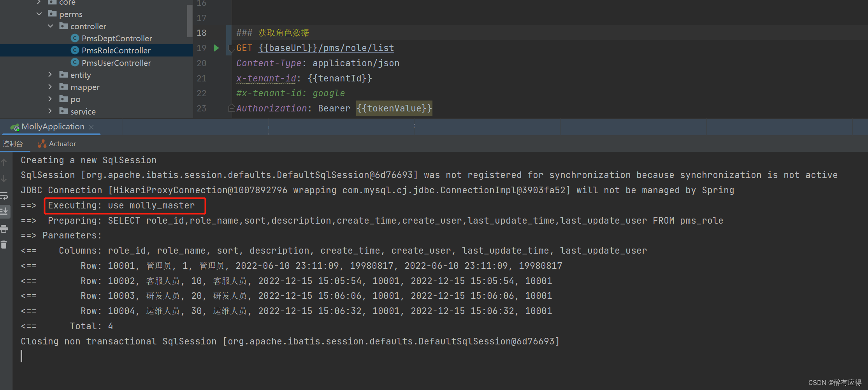The image size is (868, 390).
Task: Click the Actuator tab icon
Action: tap(42, 144)
